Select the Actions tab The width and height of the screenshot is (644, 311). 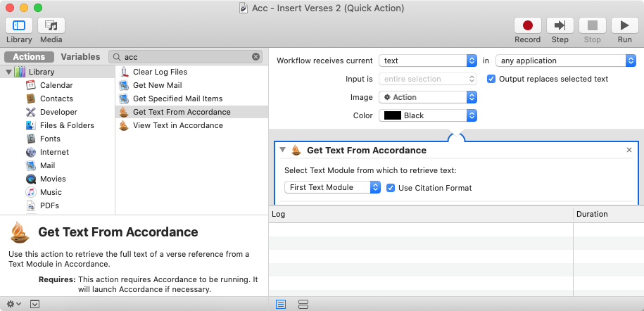(x=29, y=57)
